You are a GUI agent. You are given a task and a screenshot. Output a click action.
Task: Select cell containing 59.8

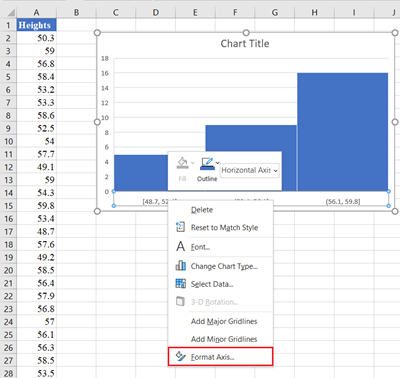click(36, 206)
